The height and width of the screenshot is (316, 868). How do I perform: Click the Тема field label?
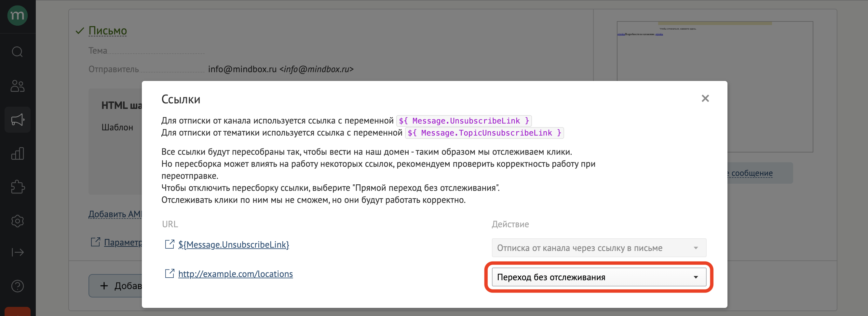(x=98, y=50)
